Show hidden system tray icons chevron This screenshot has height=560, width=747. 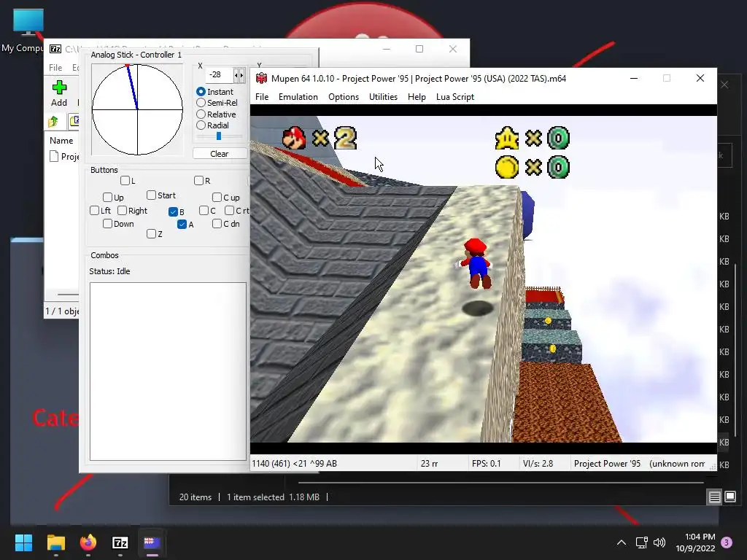coord(622,542)
